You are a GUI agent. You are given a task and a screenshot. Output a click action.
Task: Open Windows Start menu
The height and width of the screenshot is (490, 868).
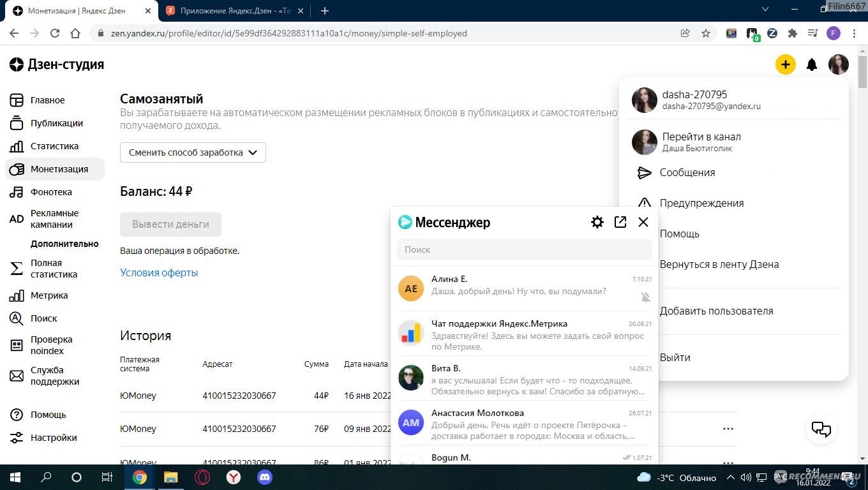[15, 477]
